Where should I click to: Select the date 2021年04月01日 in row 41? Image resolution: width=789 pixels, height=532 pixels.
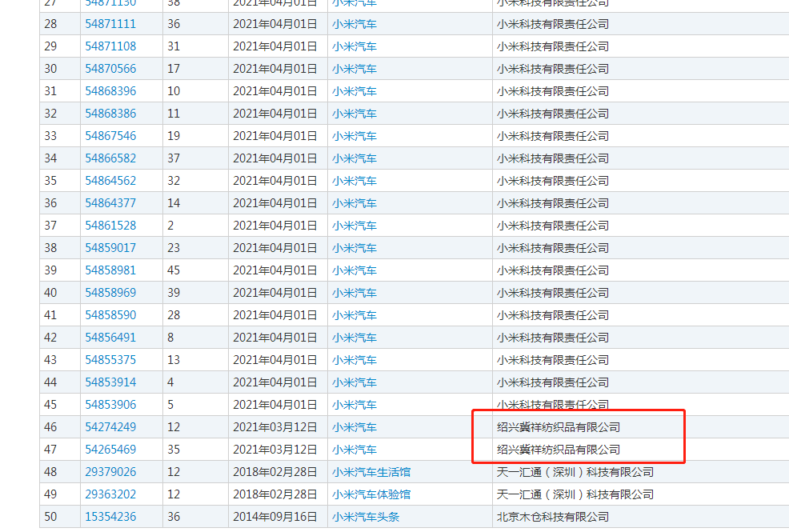click(x=274, y=315)
